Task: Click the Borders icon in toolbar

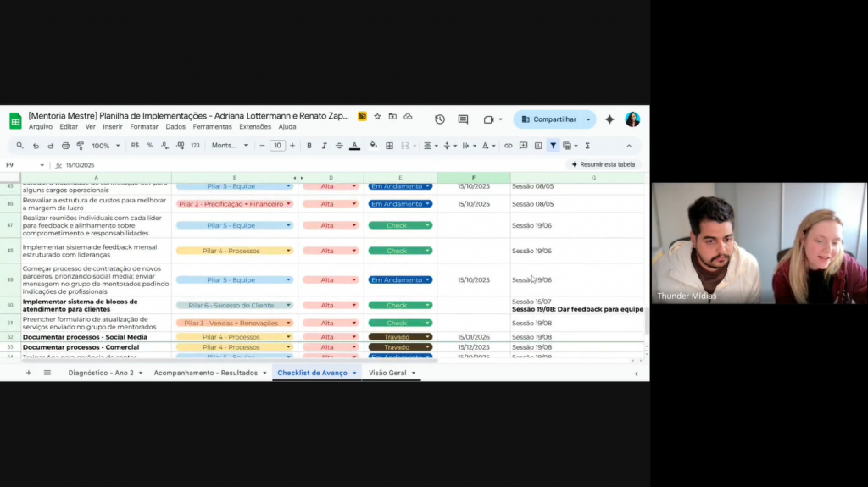Action: tap(389, 146)
